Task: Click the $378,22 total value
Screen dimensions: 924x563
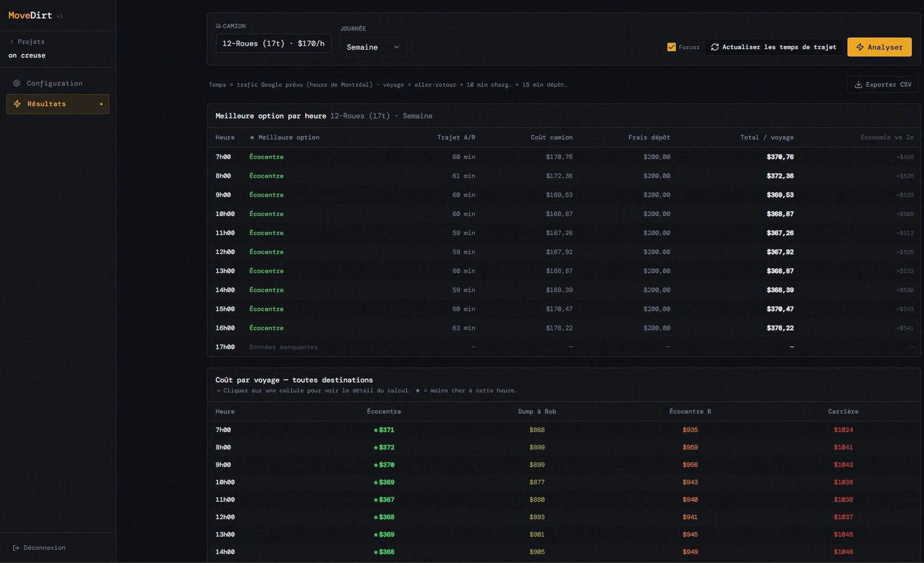Action: click(780, 328)
